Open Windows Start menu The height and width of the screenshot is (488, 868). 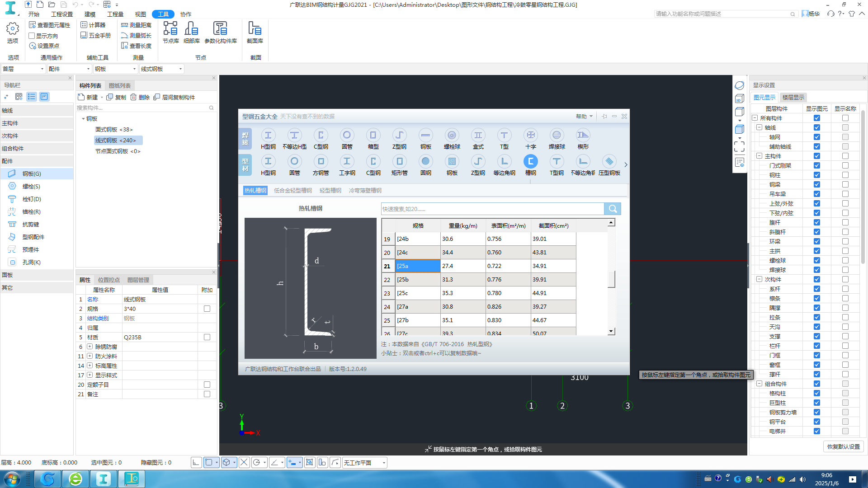pyautogui.click(x=12, y=479)
